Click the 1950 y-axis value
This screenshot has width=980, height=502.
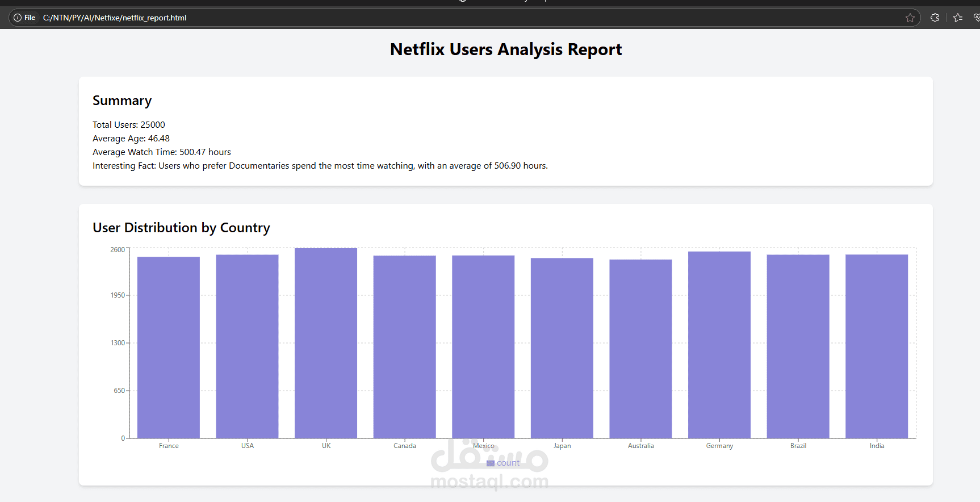(x=118, y=295)
